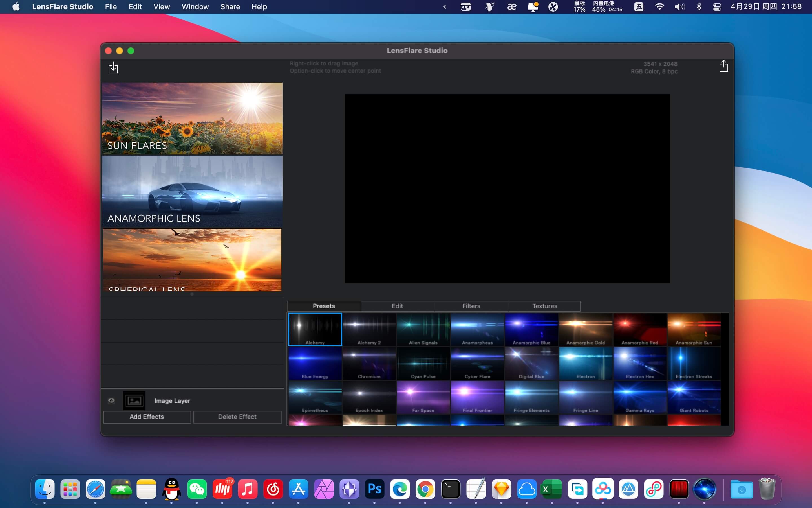Open Downloads folder in Dock

(x=742, y=489)
